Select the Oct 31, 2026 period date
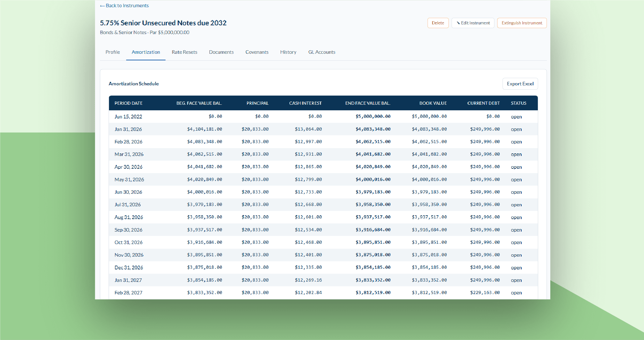Image resolution: width=644 pixels, height=340 pixels. [x=128, y=242]
